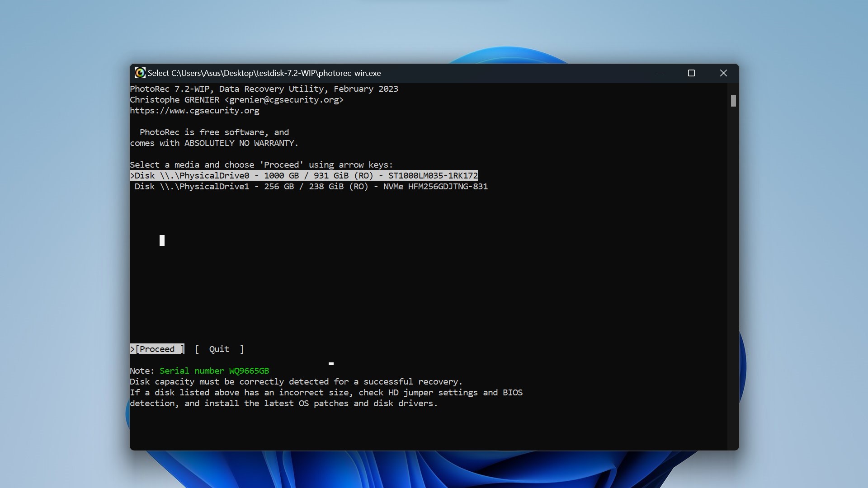Screen dimensions: 868x488
Task: Click the PhotoRec app icon in title bar
Action: point(140,73)
